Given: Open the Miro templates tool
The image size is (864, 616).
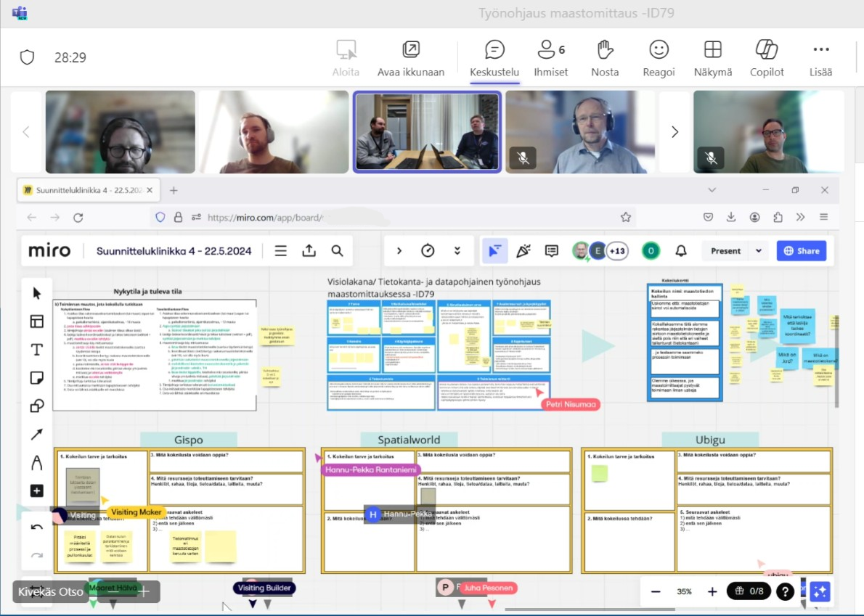Looking at the screenshot, I should point(37,321).
